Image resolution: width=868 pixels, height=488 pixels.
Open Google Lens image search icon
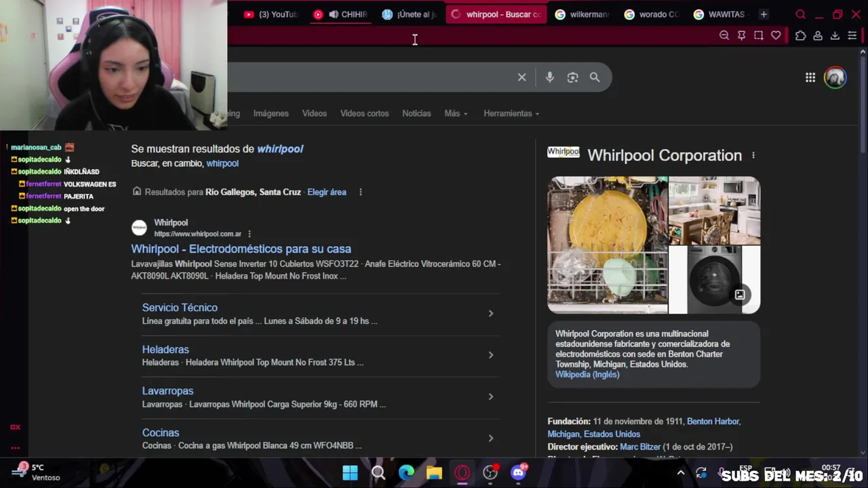(x=572, y=77)
